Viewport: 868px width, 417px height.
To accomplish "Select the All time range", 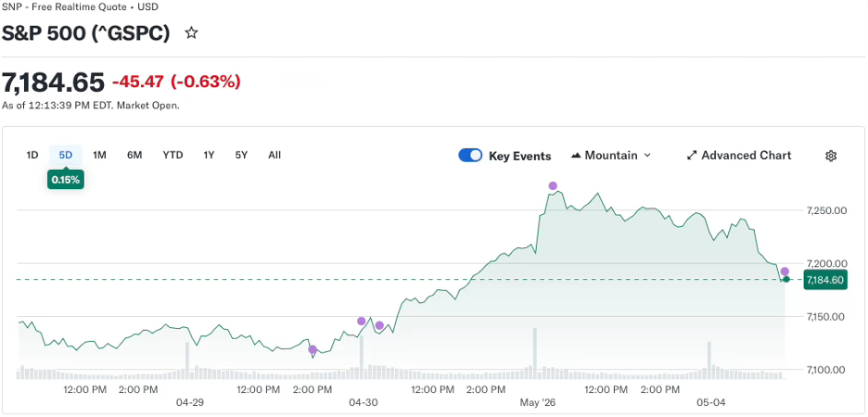I will click(274, 156).
